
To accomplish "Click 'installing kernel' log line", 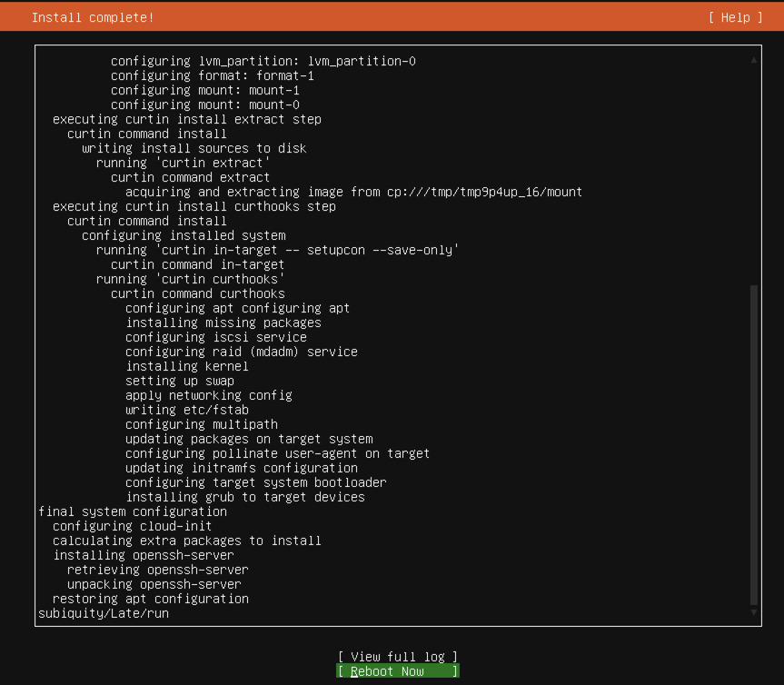I will click(187, 367).
